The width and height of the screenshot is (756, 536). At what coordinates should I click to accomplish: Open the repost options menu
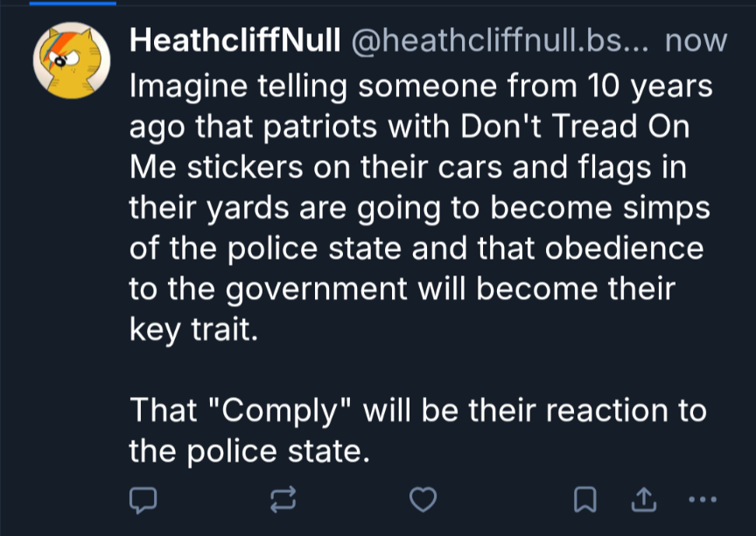pyautogui.click(x=283, y=499)
